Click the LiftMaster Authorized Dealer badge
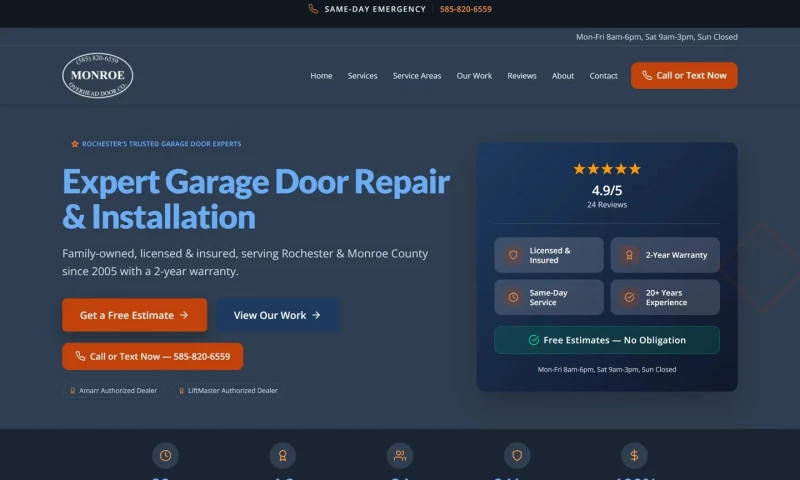800x480 pixels. 228,391
